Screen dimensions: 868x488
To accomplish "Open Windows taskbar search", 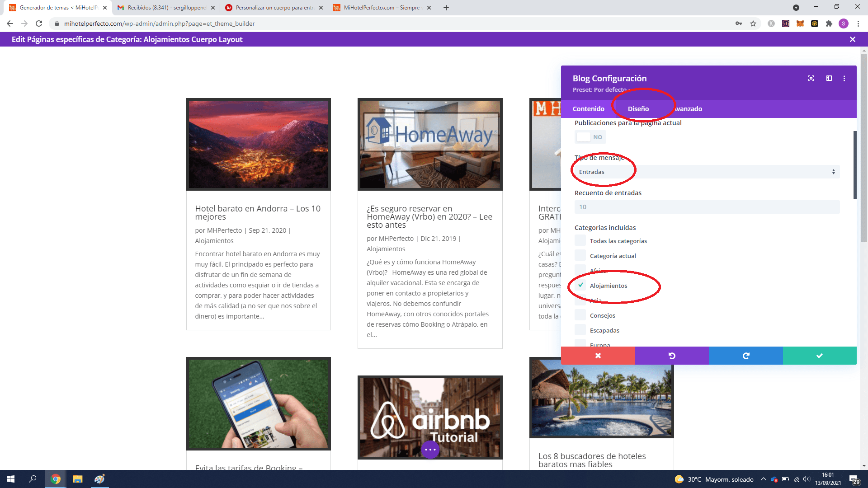I will coord(33,479).
